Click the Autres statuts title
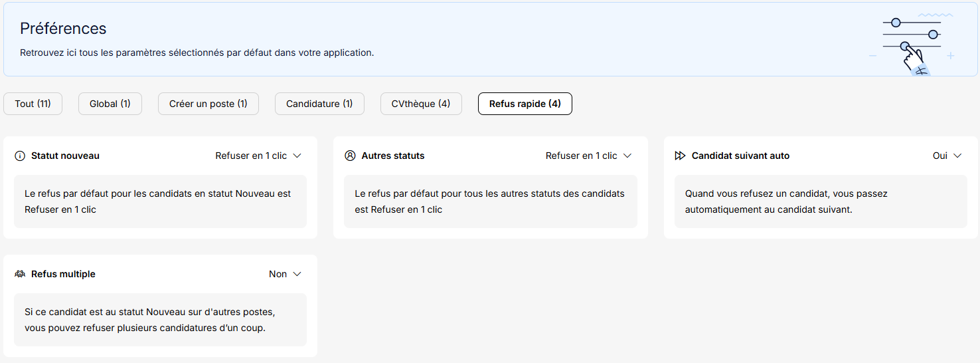Image resolution: width=980 pixels, height=363 pixels. click(x=393, y=156)
